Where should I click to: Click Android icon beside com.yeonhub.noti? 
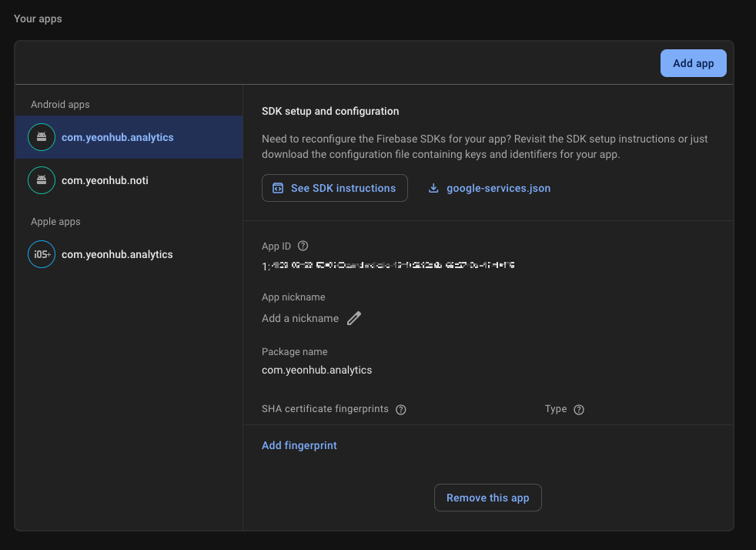click(x=42, y=180)
